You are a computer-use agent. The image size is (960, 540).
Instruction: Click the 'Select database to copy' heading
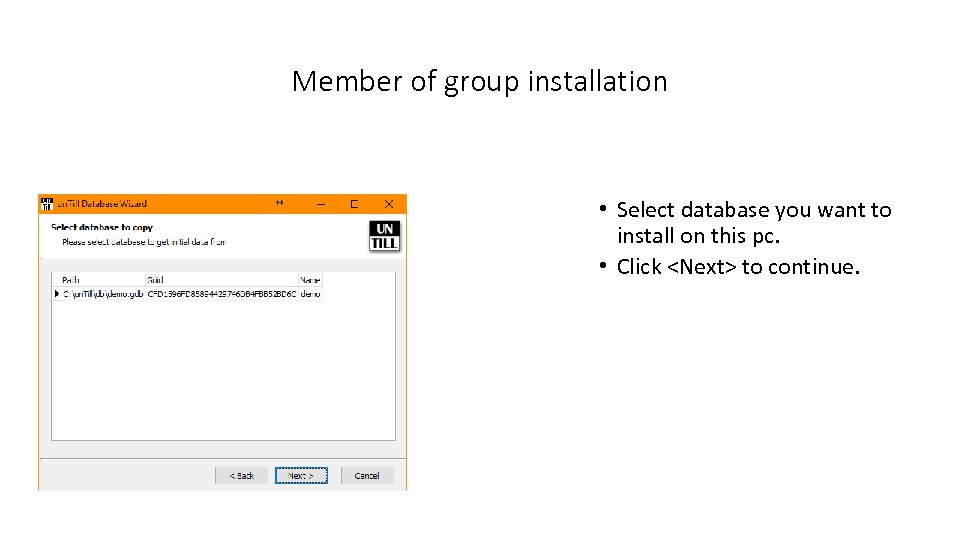(102, 227)
